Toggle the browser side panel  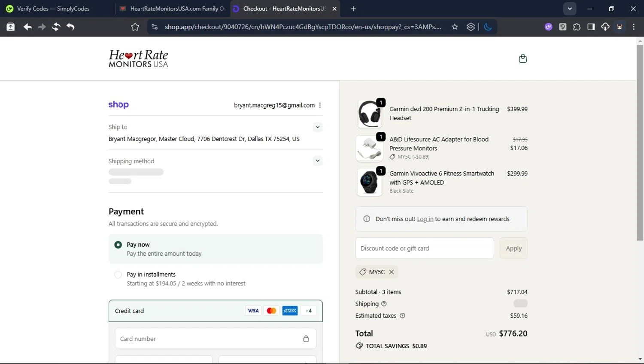pos(591,27)
